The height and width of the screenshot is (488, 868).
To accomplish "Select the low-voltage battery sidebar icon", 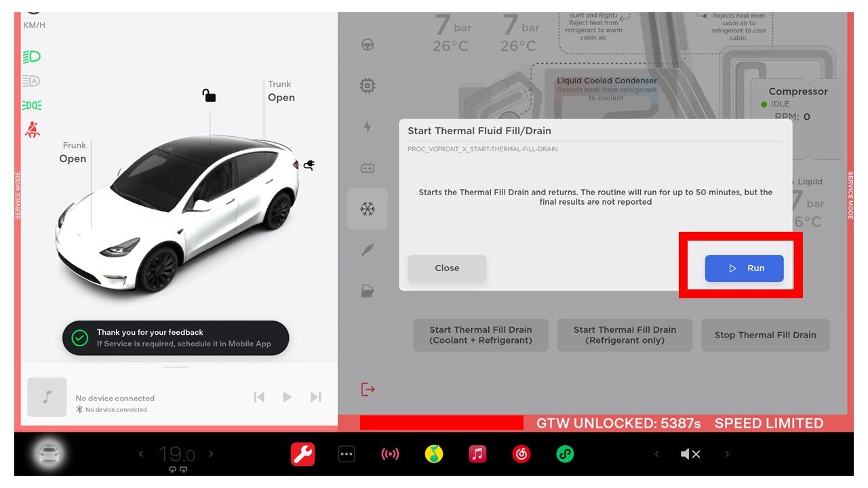I will point(368,167).
